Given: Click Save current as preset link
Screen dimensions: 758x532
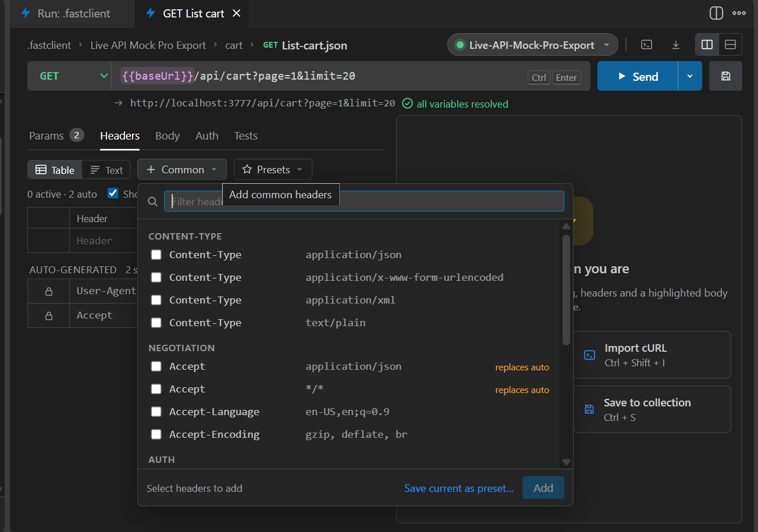Looking at the screenshot, I should point(459,488).
